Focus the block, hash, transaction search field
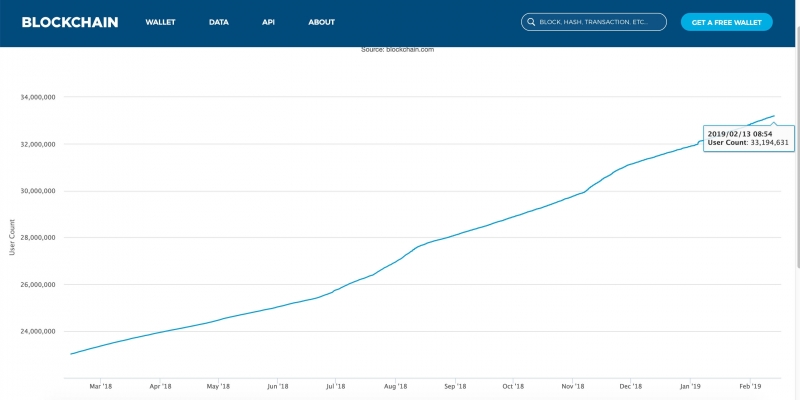Screen dimensions: 800x400 click(594, 22)
